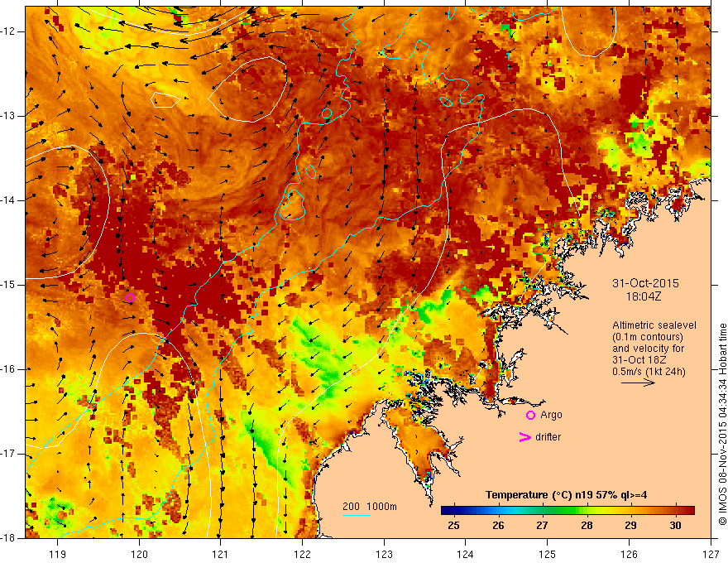Screen dimensions: 728x563
Task: Click the magenta Argo float marker on the map
Action: (x=131, y=297)
